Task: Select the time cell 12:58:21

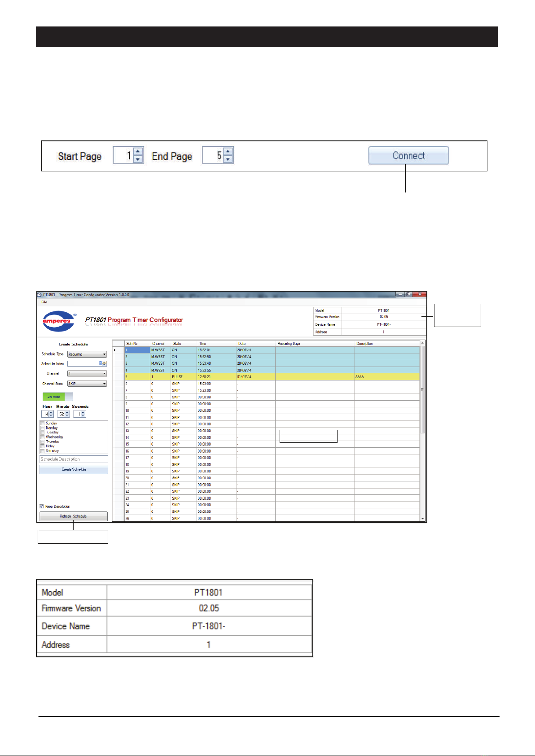Action: 216,377
